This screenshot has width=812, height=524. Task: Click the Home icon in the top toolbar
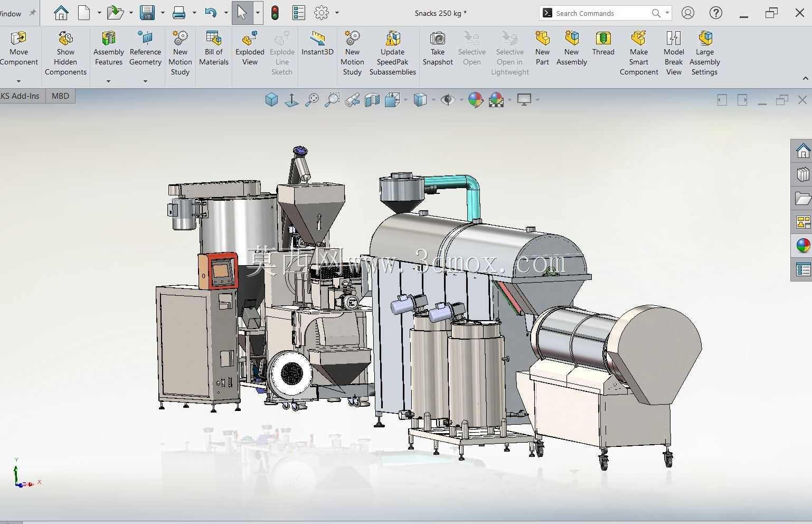tap(61, 13)
